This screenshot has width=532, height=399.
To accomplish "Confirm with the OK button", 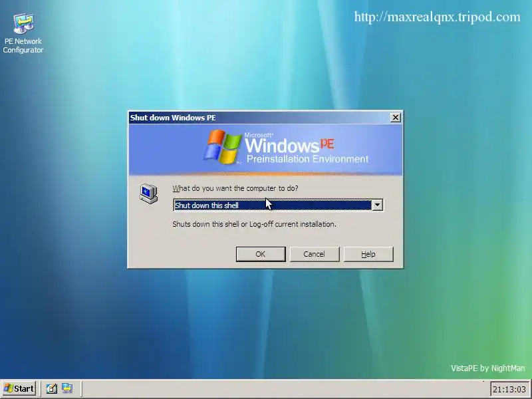I will pyautogui.click(x=261, y=254).
